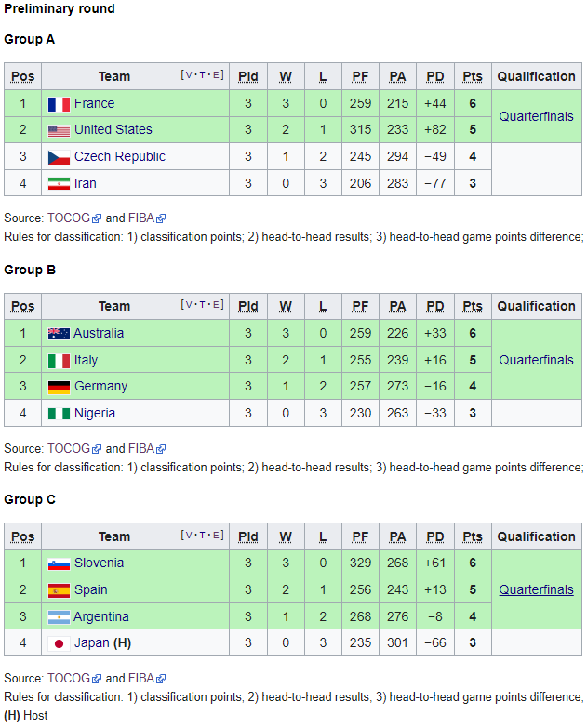Viewport: 587px width, 728px height.
Task: Click the Slovenia flag icon
Action: pos(59,563)
